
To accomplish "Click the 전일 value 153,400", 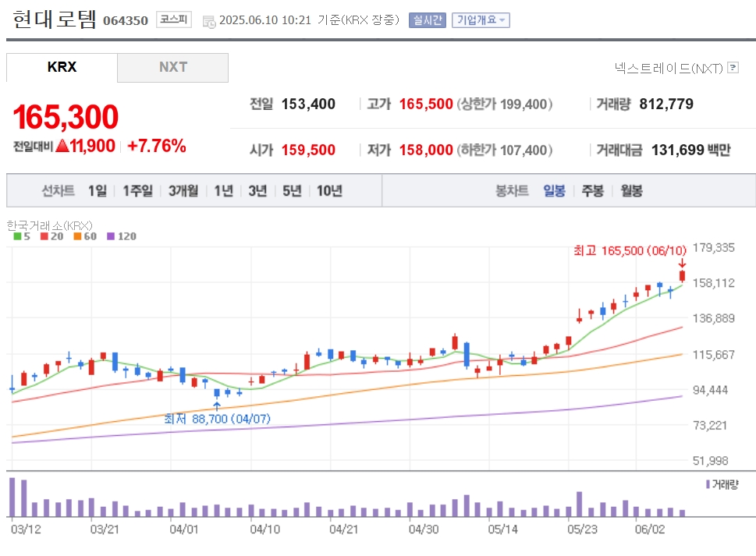I will (309, 104).
